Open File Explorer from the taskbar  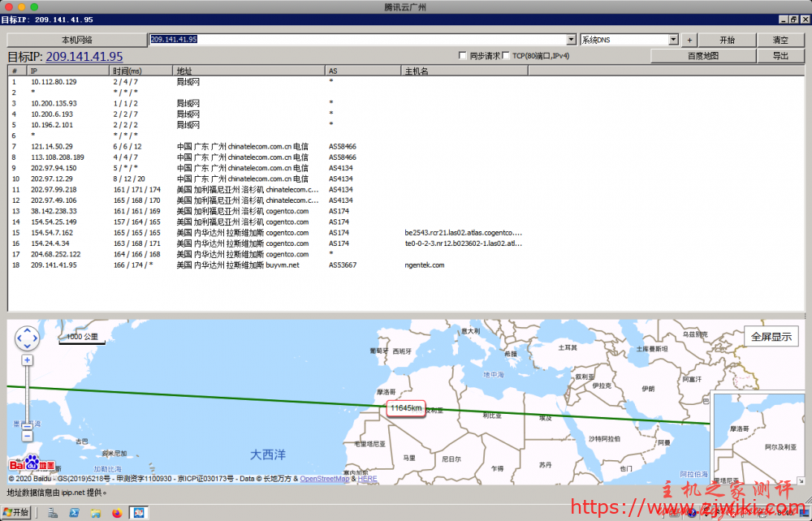(x=95, y=513)
